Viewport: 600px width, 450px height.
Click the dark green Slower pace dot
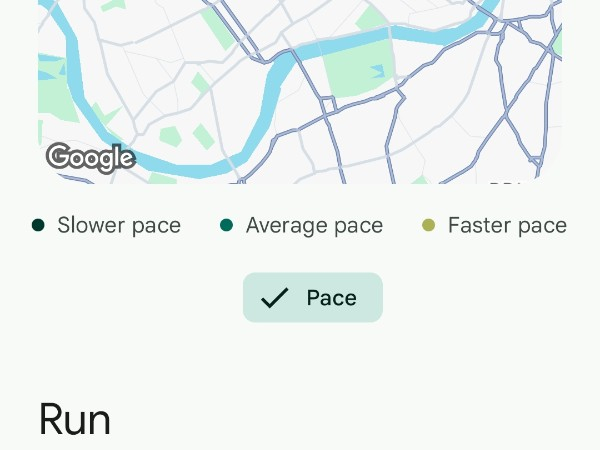(x=38, y=225)
